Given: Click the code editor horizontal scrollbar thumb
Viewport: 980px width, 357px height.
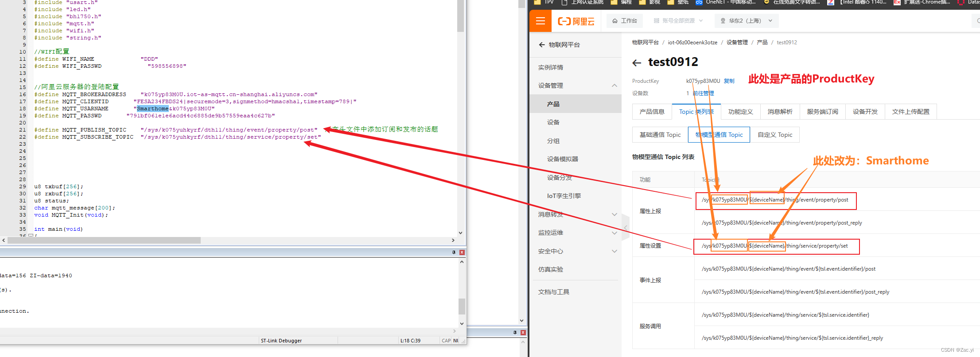Looking at the screenshot, I should 104,240.
